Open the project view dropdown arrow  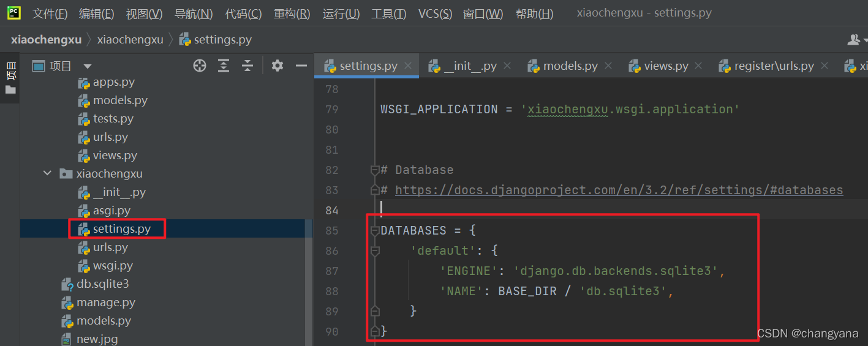(87, 66)
